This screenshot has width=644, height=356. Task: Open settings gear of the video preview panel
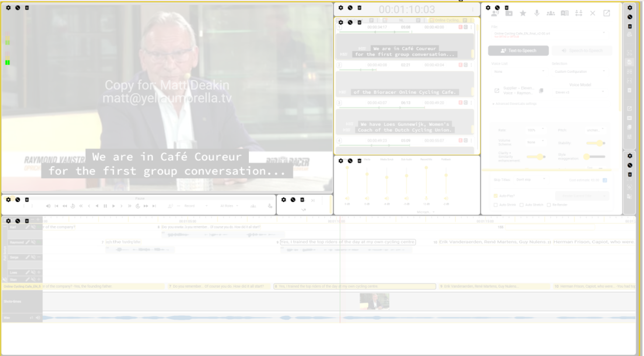8,8
